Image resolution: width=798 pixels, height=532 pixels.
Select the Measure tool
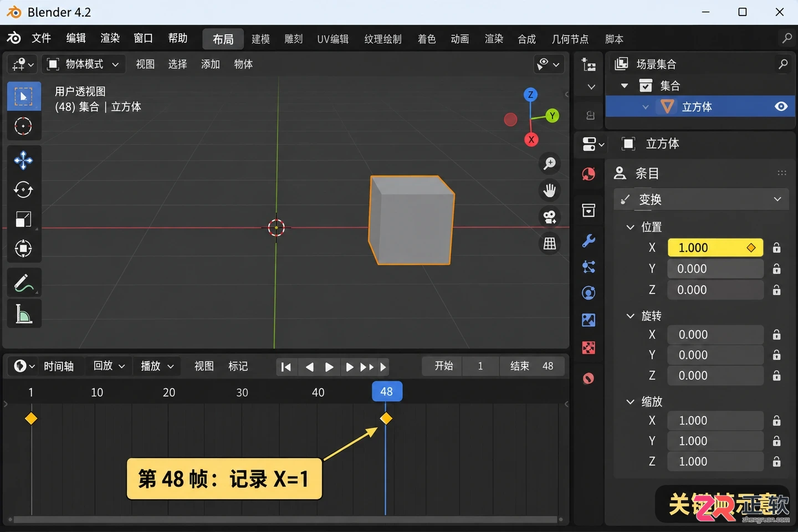point(23,314)
